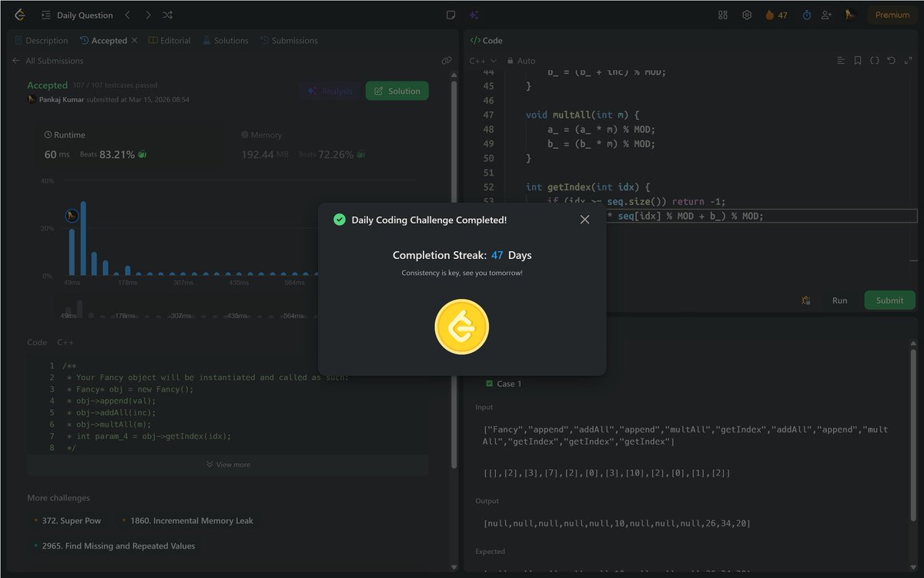Click code line 52 int getIndex
Viewport: 924px width, 578px height.
[x=588, y=187]
